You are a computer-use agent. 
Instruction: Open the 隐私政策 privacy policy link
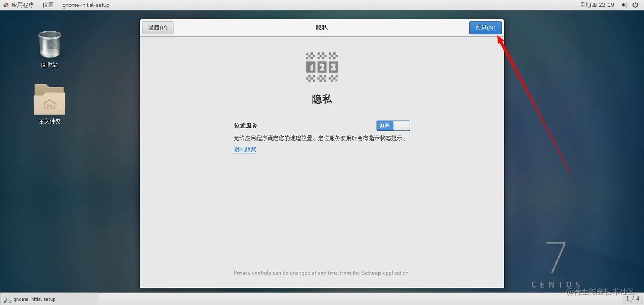245,150
